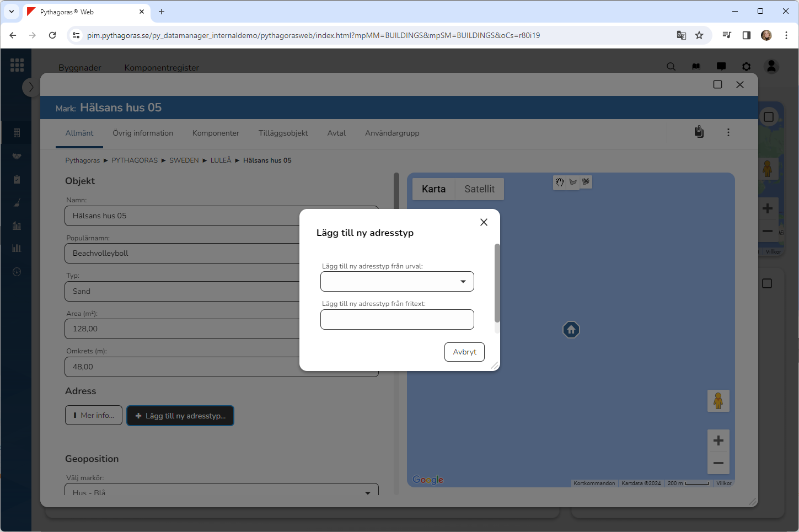Image resolution: width=799 pixels, height=532 pixels.
Task: Click the draw polygon tool on map
Action: (x=573, y=182)
